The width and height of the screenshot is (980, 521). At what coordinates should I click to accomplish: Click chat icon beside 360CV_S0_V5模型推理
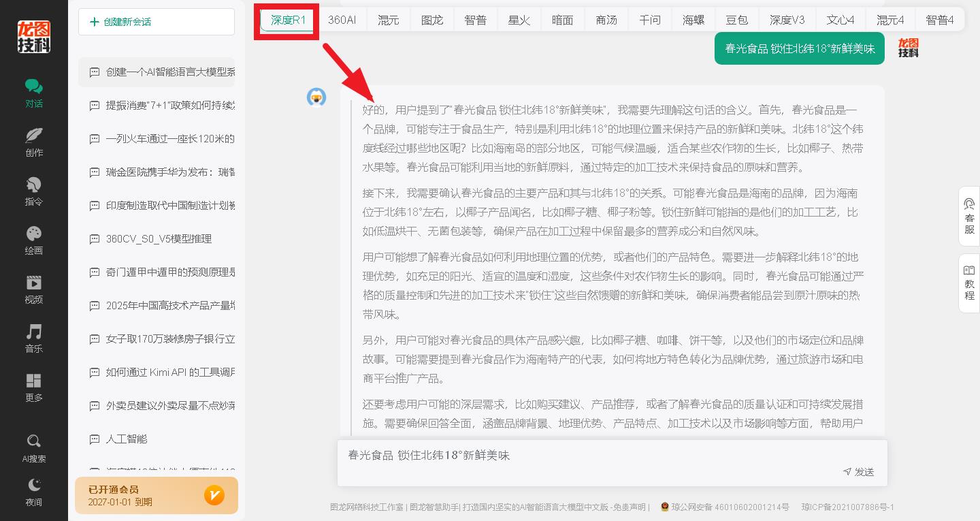pos(95,239)
